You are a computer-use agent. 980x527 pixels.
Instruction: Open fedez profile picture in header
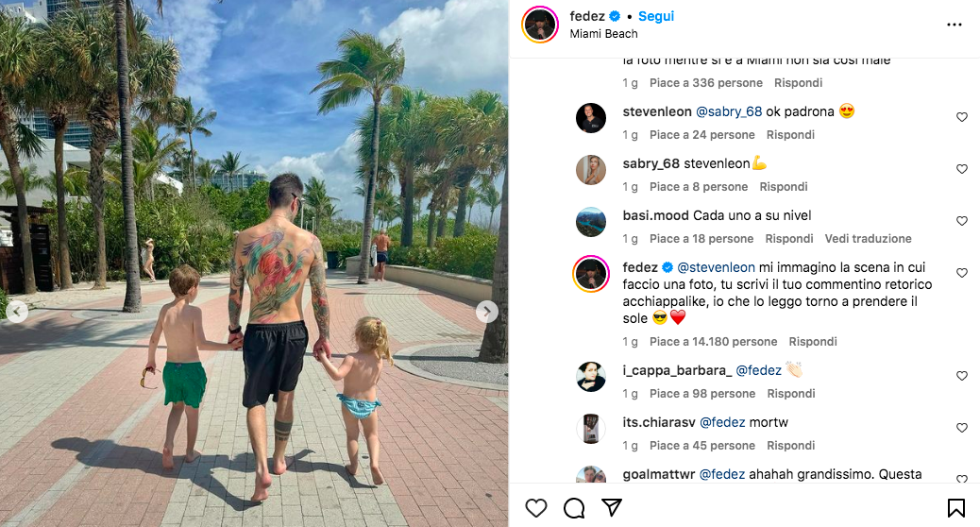coord(540,25)
